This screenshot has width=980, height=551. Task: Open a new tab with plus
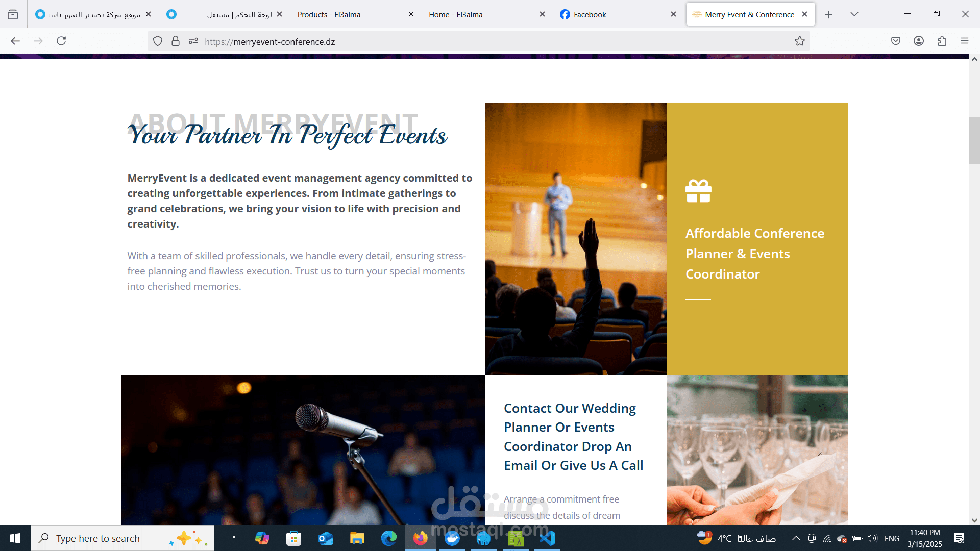pos(828,14)
